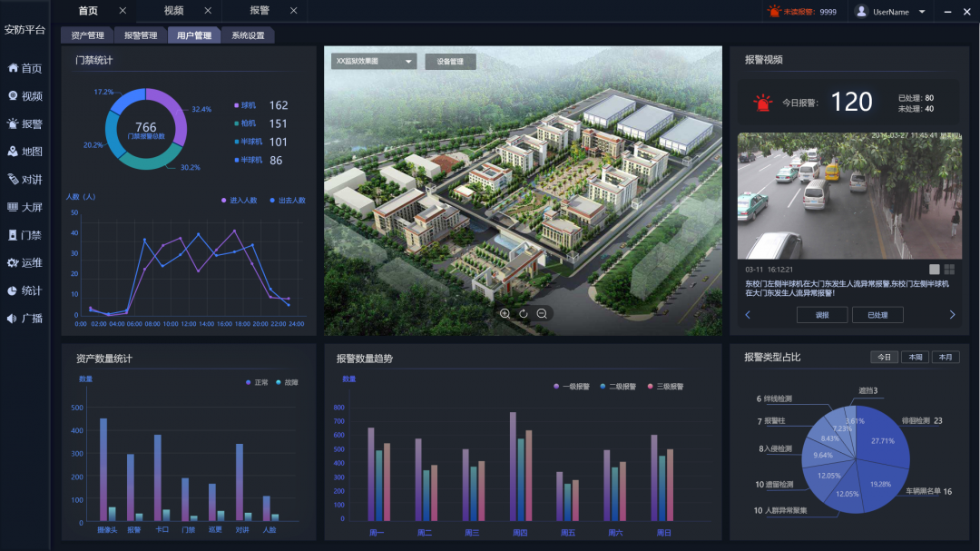
Task: Open the UserName dropdown menu
Action: click(x=922, y=12)
